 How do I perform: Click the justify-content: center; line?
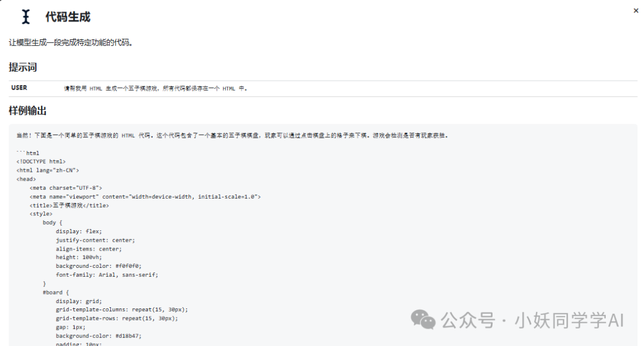click(95, 240)
